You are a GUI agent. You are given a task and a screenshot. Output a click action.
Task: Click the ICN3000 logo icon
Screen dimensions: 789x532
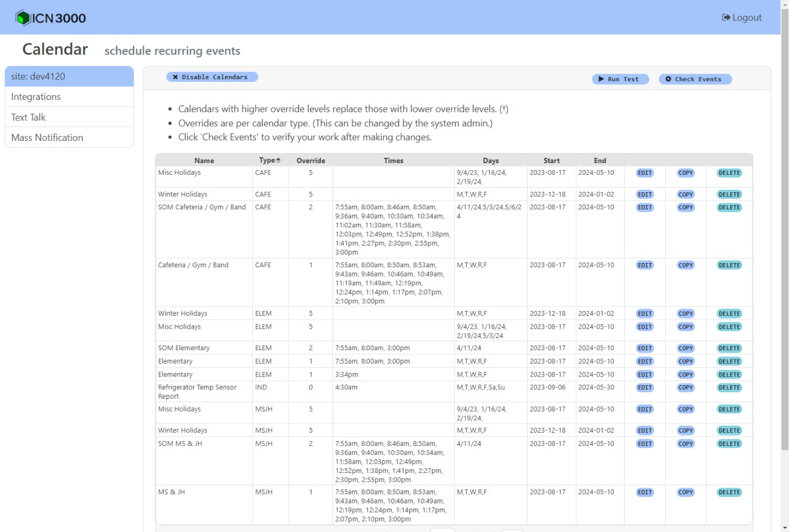coord(22,18)
